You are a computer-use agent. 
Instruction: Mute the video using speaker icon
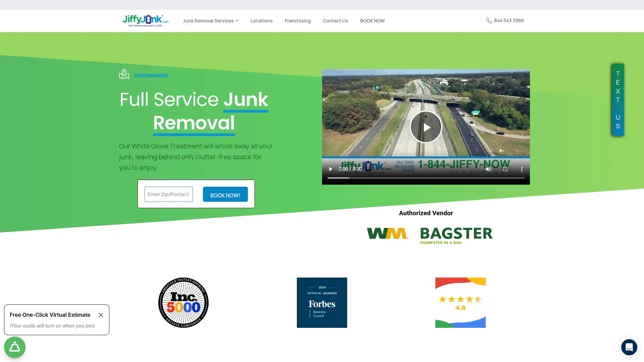(488, 169)
